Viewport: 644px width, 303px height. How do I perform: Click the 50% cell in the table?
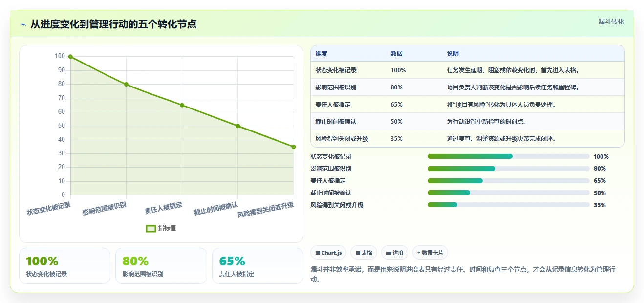pyautogui.click(x=396, y=122)
